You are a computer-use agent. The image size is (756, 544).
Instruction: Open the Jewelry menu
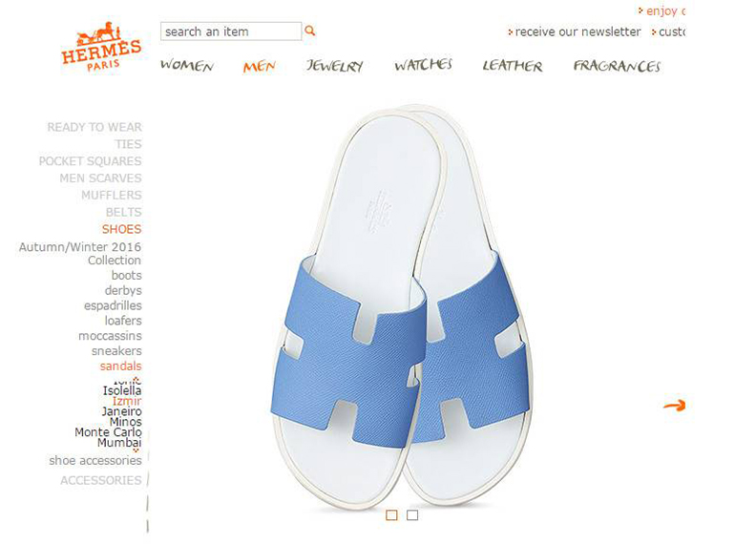[x=335, y=65]
